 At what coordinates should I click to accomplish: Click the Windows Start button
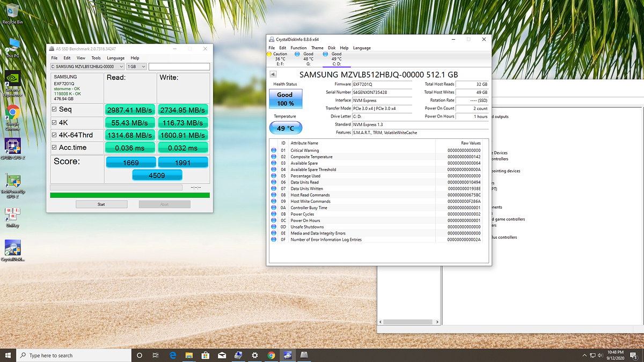[8, 355]
